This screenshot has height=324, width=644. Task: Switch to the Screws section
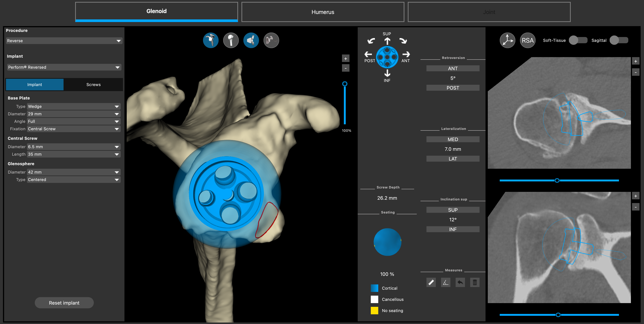[93, 85]
